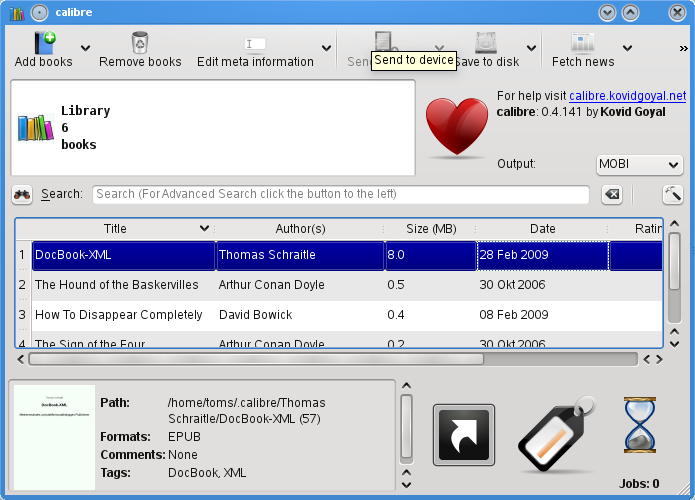Click into the Search input field

point(341,195)
